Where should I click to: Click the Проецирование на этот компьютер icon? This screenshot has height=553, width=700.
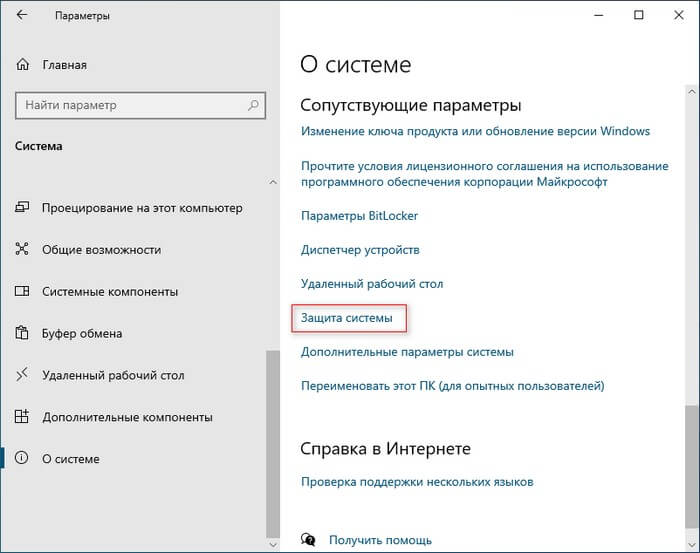pyautogui.click(x=23, y=208)
